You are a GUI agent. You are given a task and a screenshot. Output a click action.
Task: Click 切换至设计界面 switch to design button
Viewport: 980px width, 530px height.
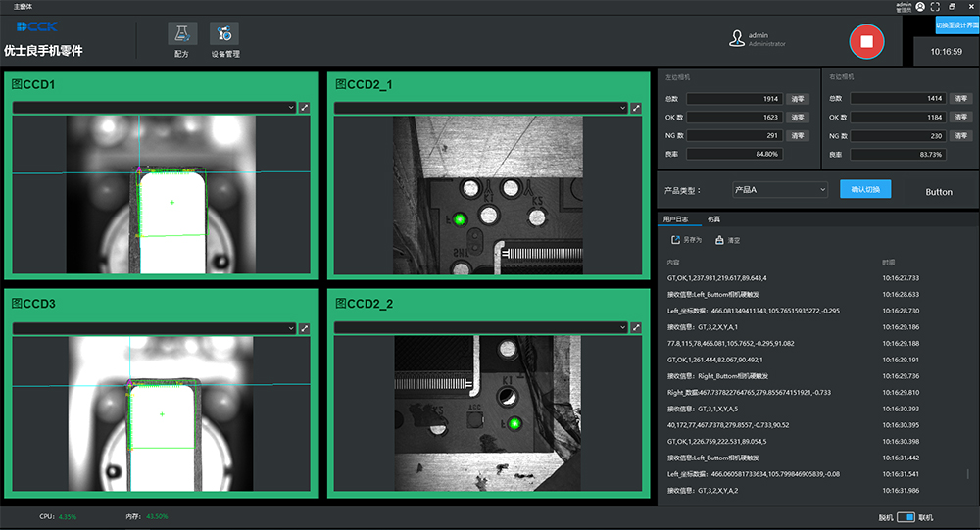pos(955,24)
